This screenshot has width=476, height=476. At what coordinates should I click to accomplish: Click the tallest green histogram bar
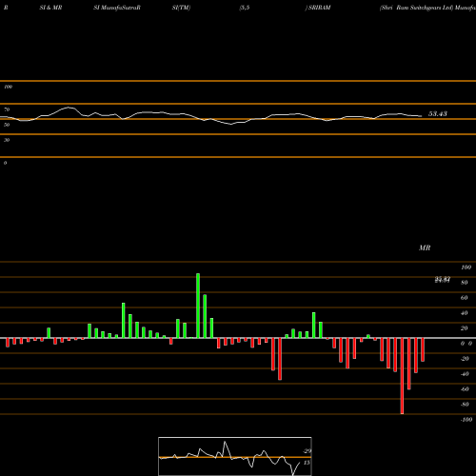(x=198, y=306)
